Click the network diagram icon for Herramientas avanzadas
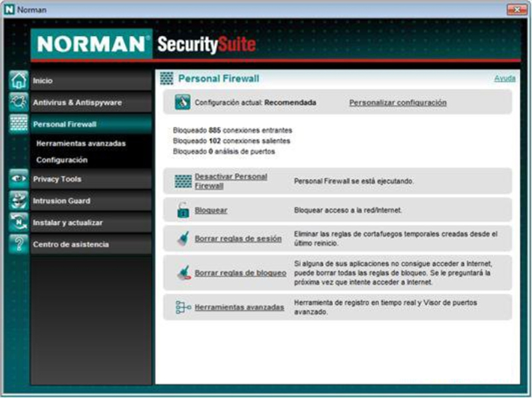The image size is (532, 398). click(x=184, y=307)
